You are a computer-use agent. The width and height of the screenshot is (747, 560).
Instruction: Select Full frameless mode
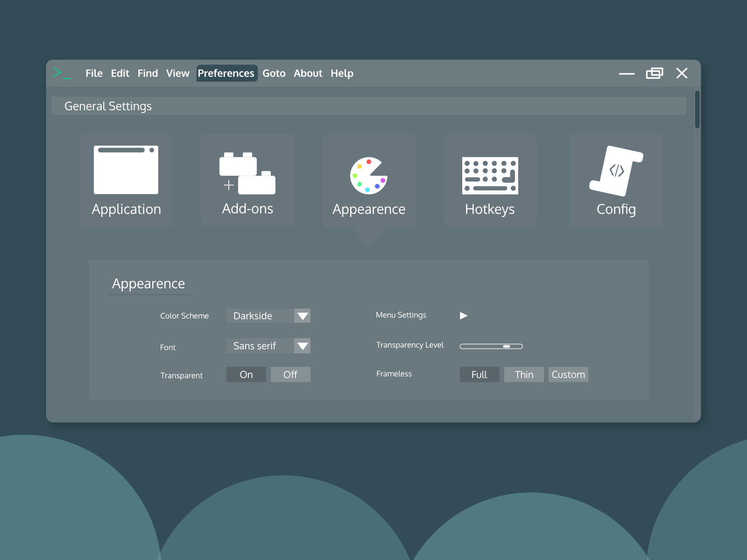click(x=479, y=374)
